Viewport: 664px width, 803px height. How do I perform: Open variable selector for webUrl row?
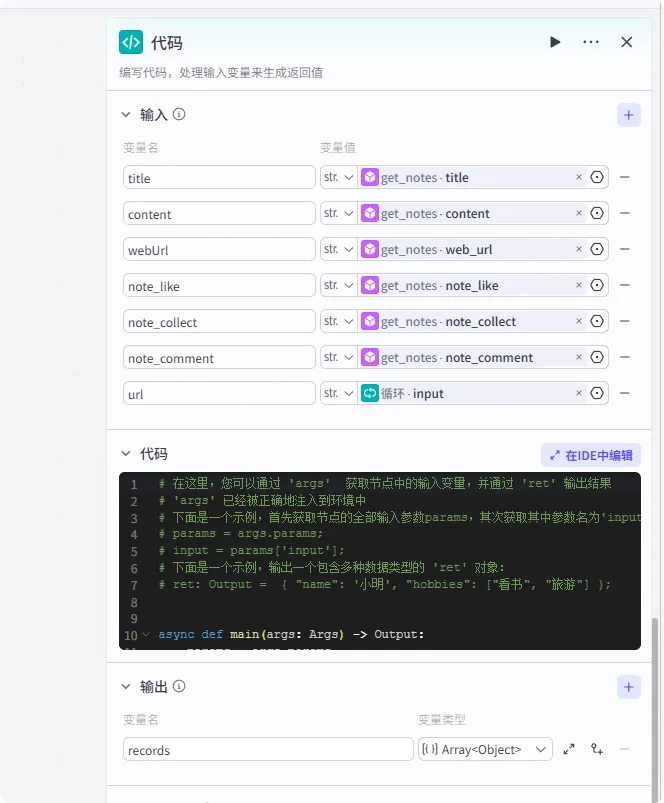tap(597, 249)
